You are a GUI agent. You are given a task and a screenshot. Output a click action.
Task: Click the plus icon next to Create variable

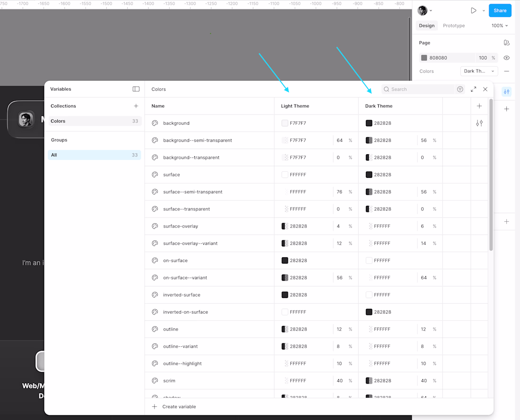click(x=155, y=406)
